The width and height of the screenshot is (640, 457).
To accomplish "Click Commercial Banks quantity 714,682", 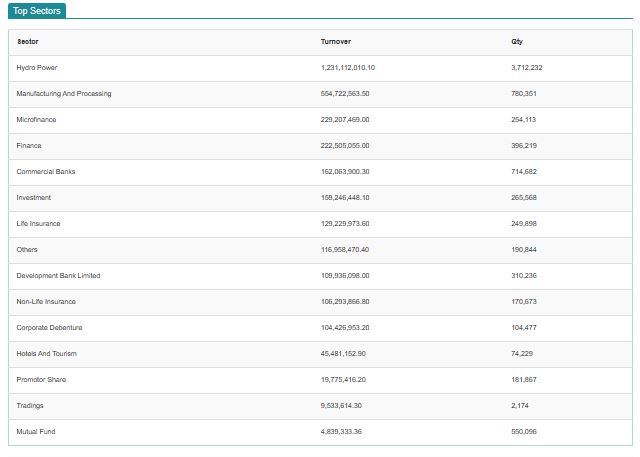I will [524, 172].
